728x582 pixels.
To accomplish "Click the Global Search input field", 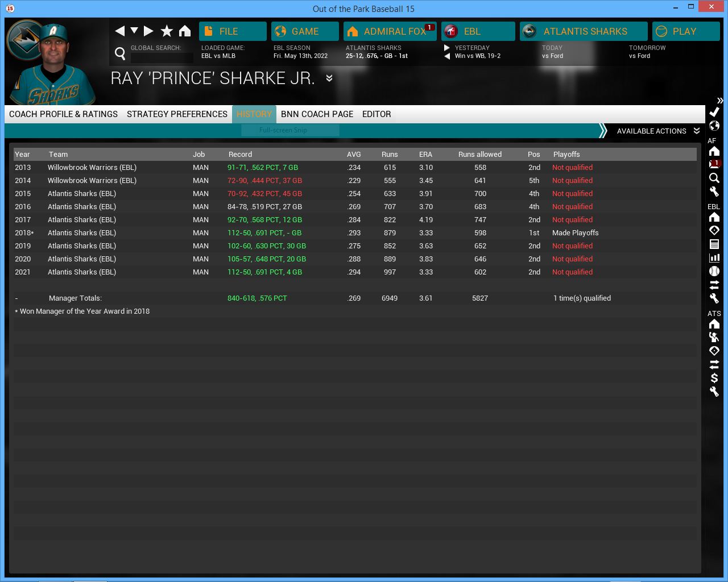I will (x=162, y=57).
